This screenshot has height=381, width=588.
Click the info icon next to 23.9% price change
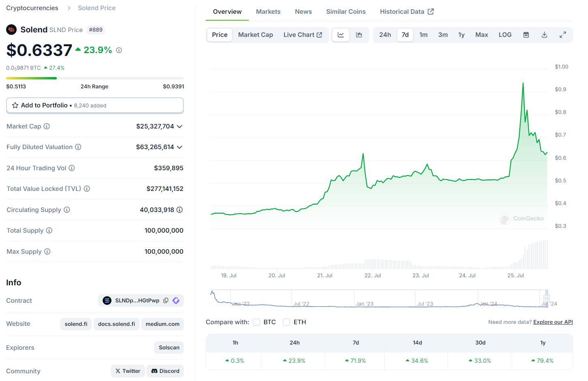click(x=119, y=50)
